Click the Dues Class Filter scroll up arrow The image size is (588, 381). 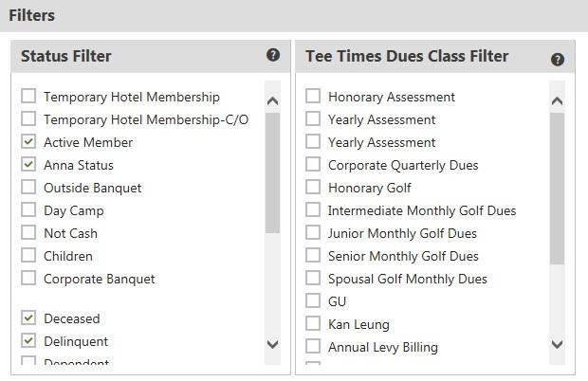tap(558, 100)
